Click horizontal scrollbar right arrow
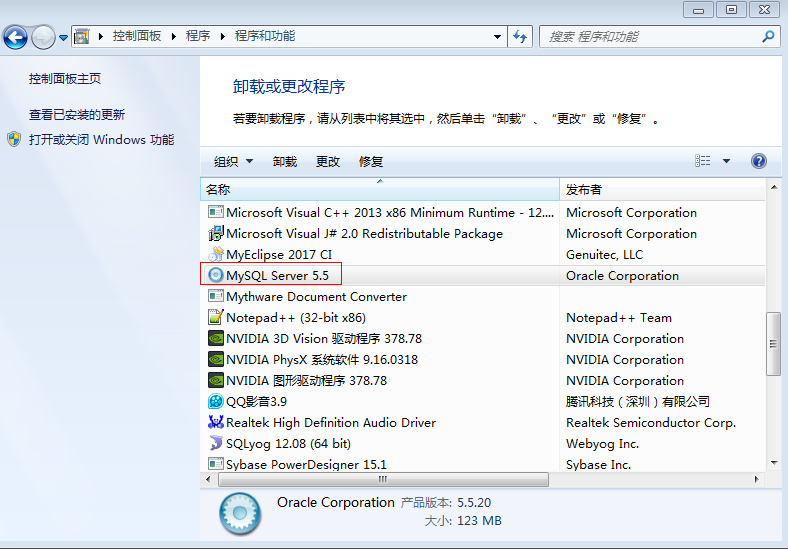 757,480
